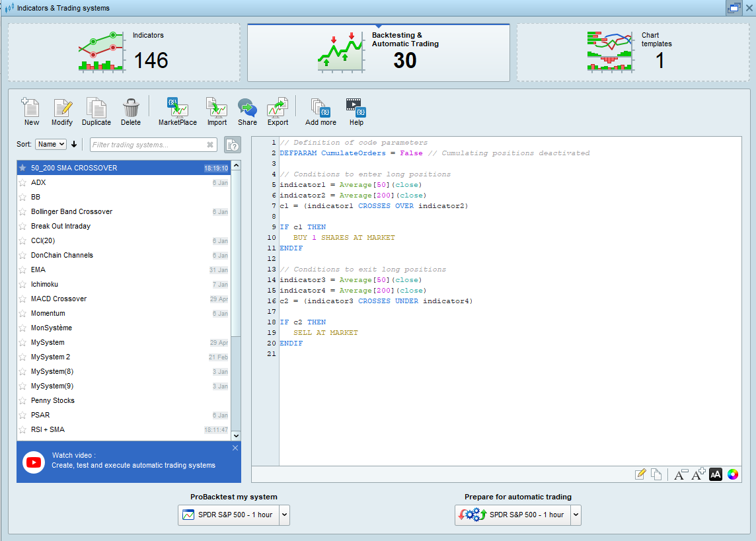Open the Modify code icon
The height and width of the screenshot is (541, 756).
coord(61,112)
